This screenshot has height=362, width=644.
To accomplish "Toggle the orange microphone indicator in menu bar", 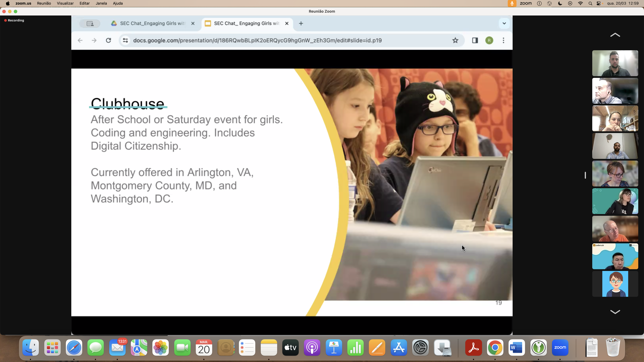I will click(x=512, y=3).
